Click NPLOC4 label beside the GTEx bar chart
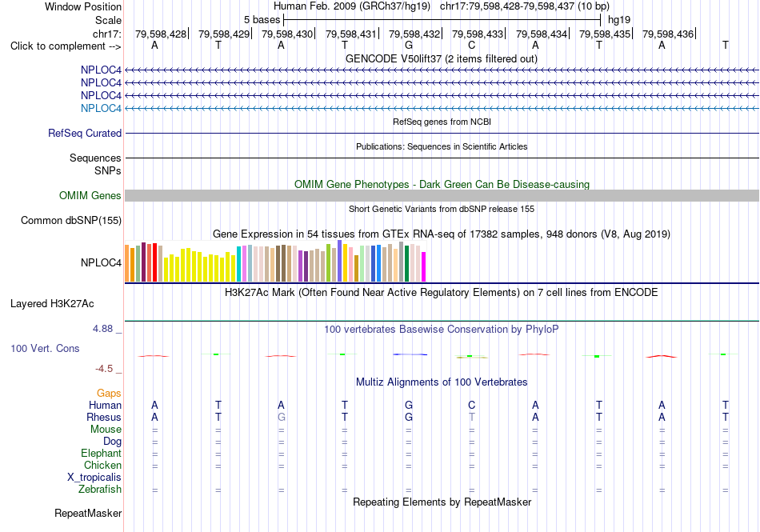The image size is (760, 532). click(x=101, y=262)
